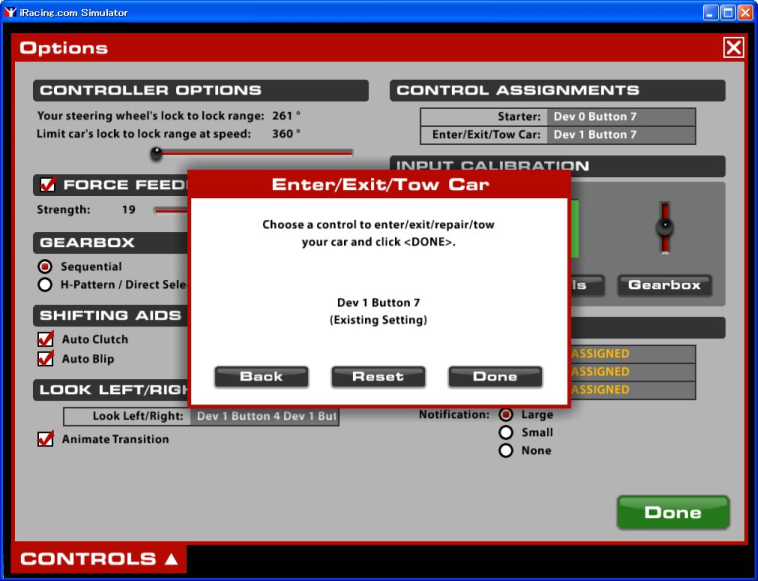Click Back in Enter/Exit/Tow Car dialog
This screenshot has width=758, height=581.
tap(262, 377)
